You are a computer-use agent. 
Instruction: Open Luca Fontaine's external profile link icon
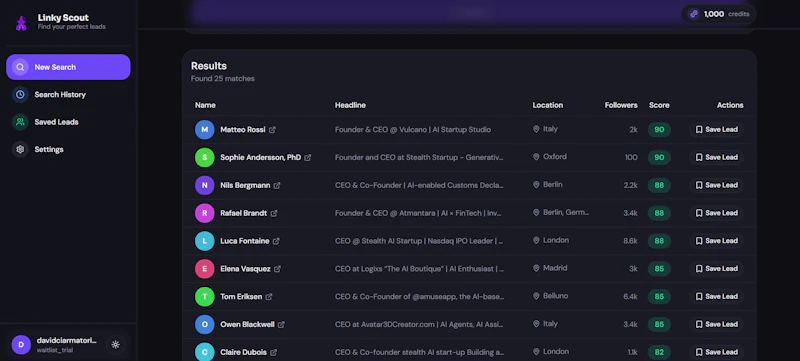click(x=276, y=241)
